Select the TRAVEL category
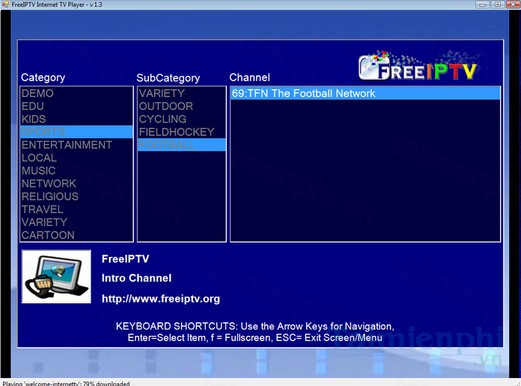The image size is (521, 386). pos(76,209)
